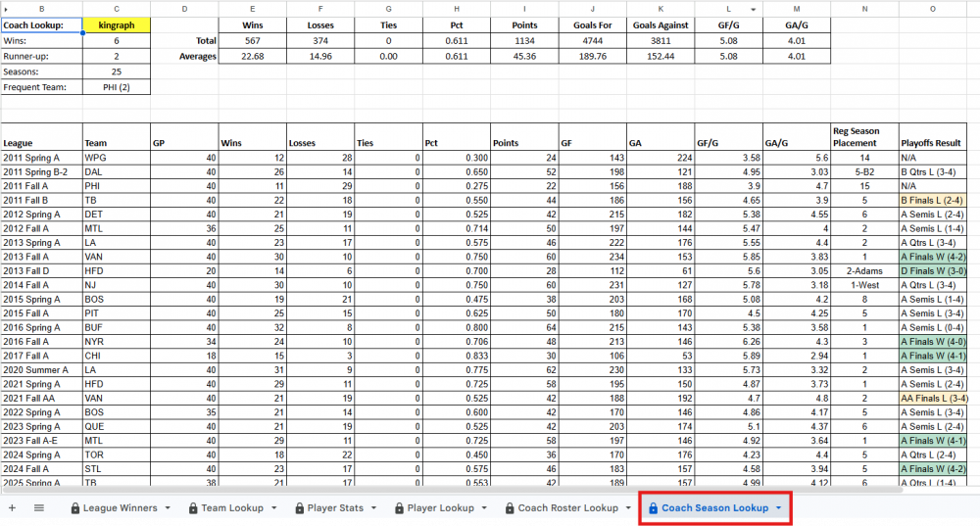Select total Goals Against cell 3811

661,40
